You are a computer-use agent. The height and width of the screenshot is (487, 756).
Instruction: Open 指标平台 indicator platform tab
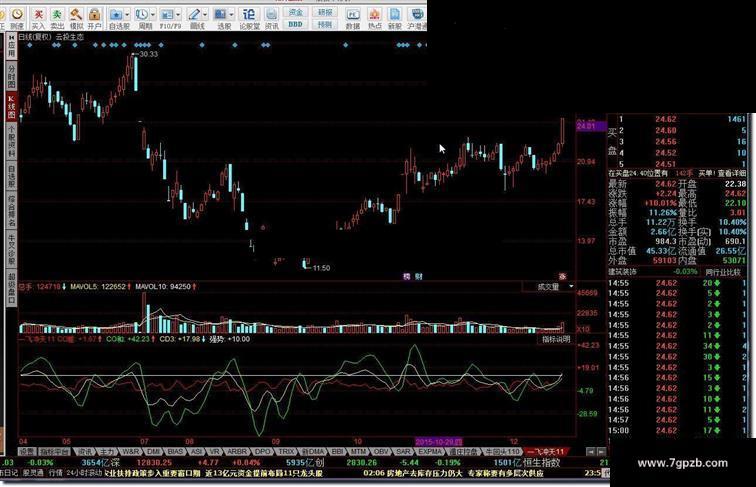point(54,452)
